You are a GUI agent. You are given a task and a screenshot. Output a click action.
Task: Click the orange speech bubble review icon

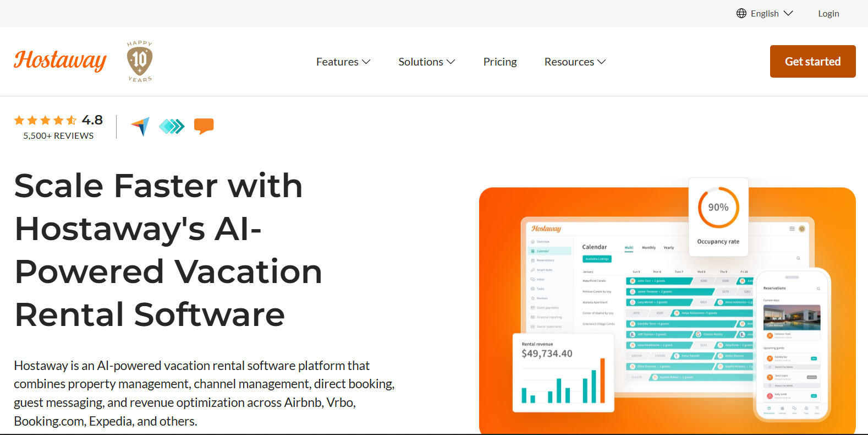204,126
